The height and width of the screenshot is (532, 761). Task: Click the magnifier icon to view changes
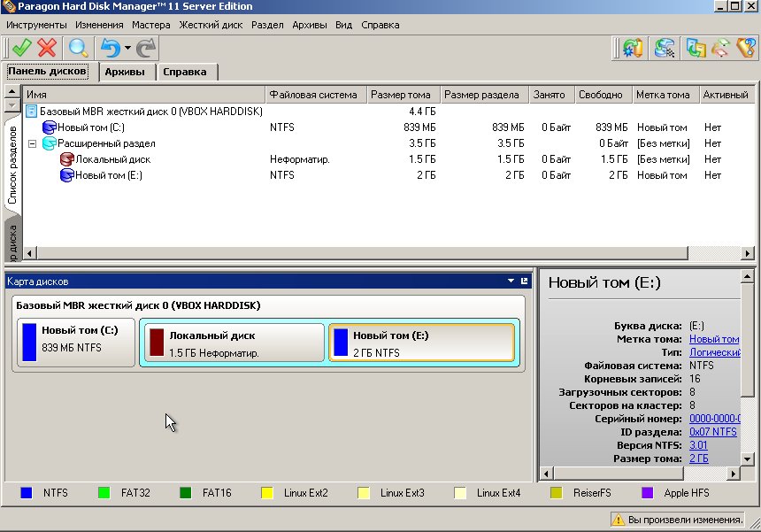[x=78, y=49]
